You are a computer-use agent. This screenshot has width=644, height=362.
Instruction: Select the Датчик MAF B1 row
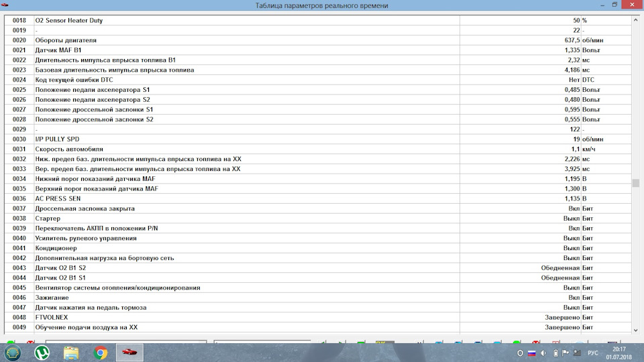[318, 50]
